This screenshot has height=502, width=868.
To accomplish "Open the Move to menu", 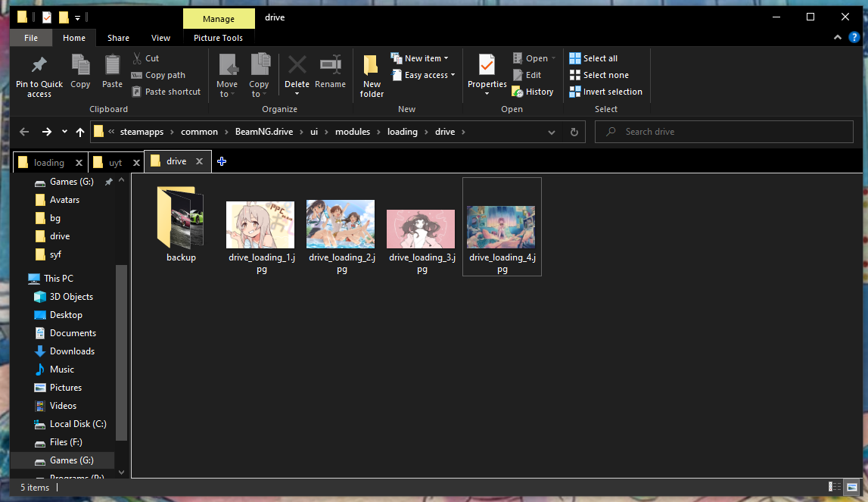I will click(227, 76).
